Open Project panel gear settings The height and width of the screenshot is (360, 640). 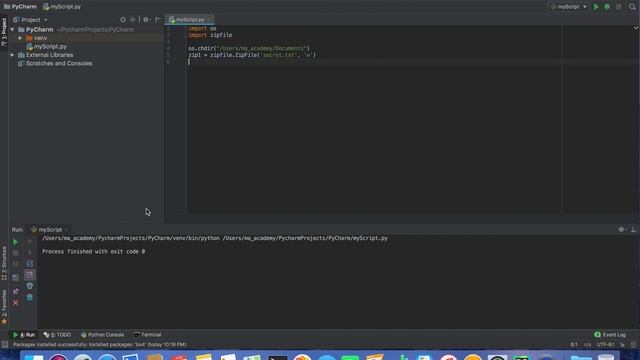(146, 20)
